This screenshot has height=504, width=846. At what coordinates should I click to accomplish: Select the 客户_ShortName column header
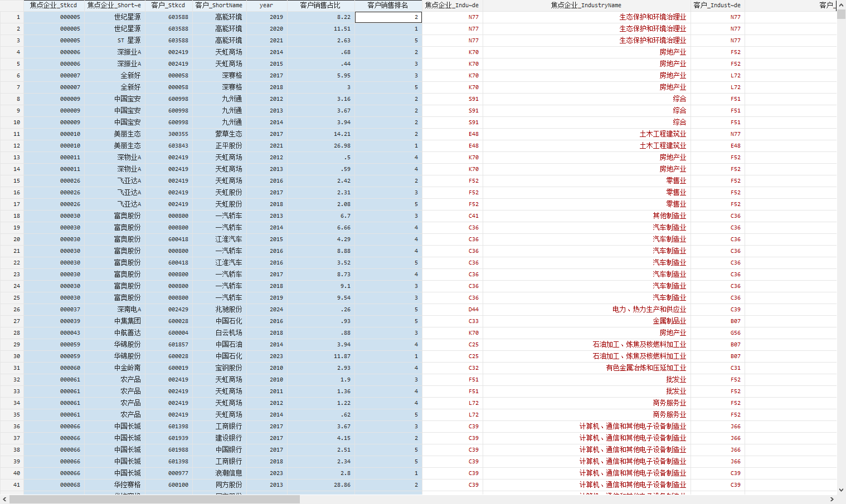218,5
